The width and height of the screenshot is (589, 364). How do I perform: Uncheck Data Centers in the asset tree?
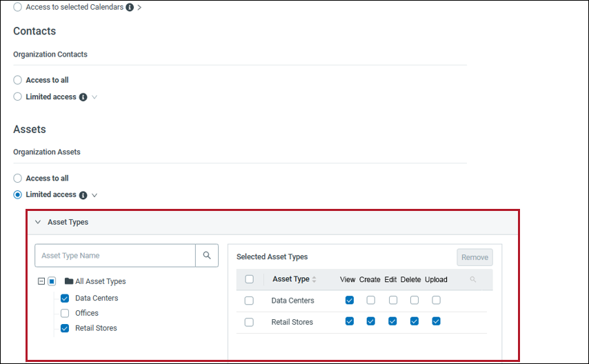[x=65, y=299]
